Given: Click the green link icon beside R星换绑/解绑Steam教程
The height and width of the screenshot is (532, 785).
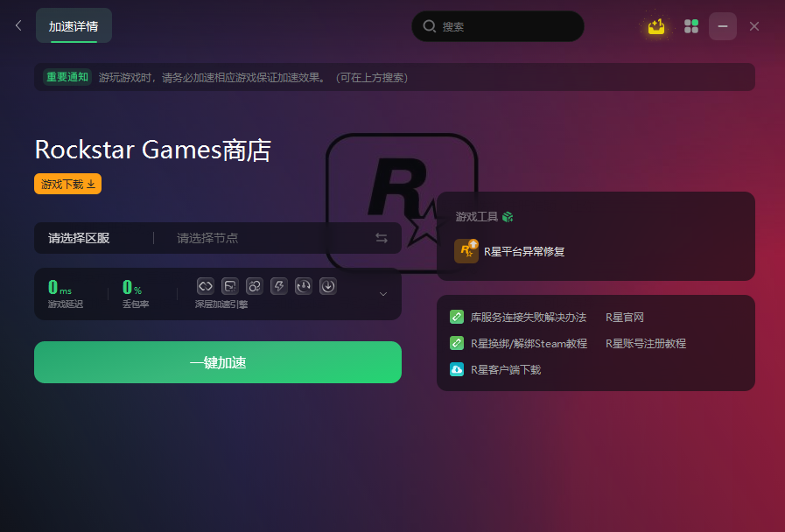Looking at the screenshot, I should (x=457, y=343).
